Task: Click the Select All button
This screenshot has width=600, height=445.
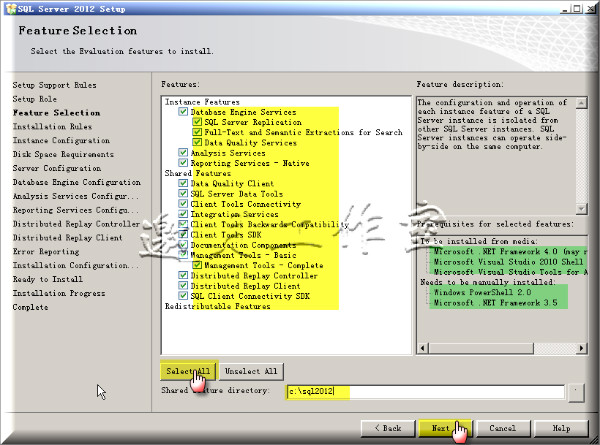Action: [188, 371]
